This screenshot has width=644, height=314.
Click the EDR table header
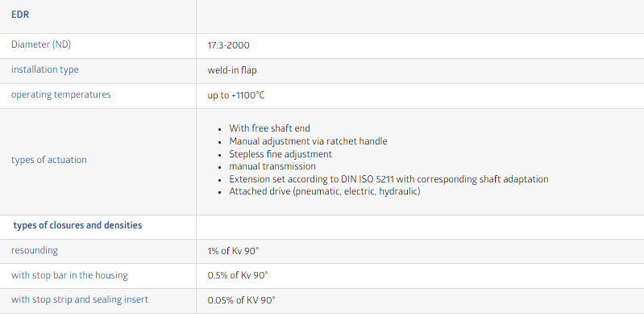click(20, 15)
